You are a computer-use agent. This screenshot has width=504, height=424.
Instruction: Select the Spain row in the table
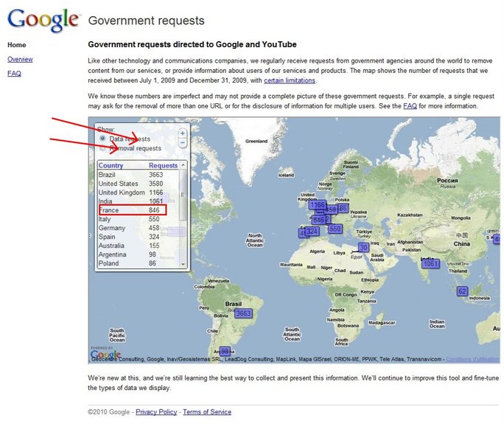point(139,237)
